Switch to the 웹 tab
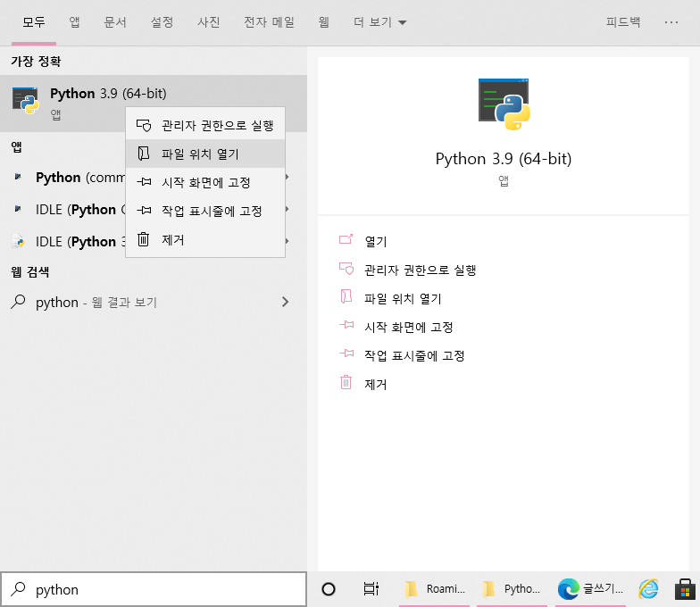Screen dimensions: 700x607 tap(323, 21)
